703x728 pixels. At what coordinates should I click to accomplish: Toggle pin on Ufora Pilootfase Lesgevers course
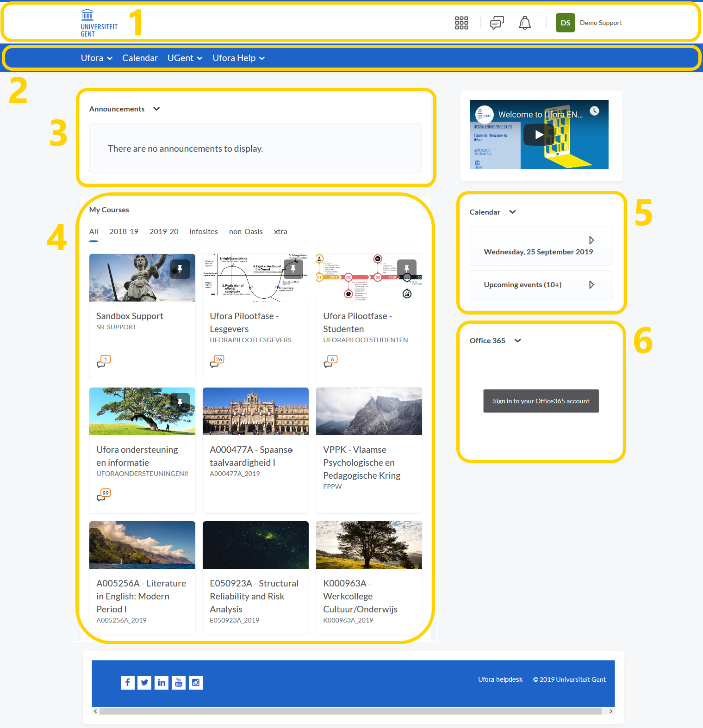click(293, 269)
